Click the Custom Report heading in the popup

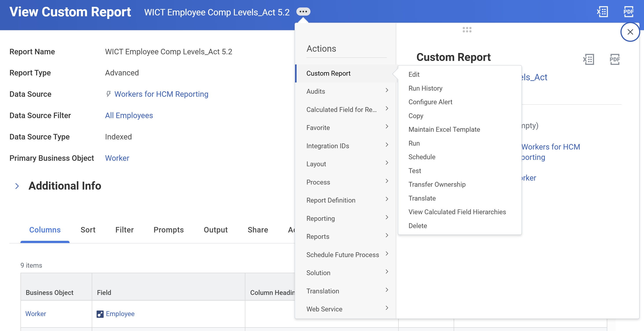click(453, 57)
